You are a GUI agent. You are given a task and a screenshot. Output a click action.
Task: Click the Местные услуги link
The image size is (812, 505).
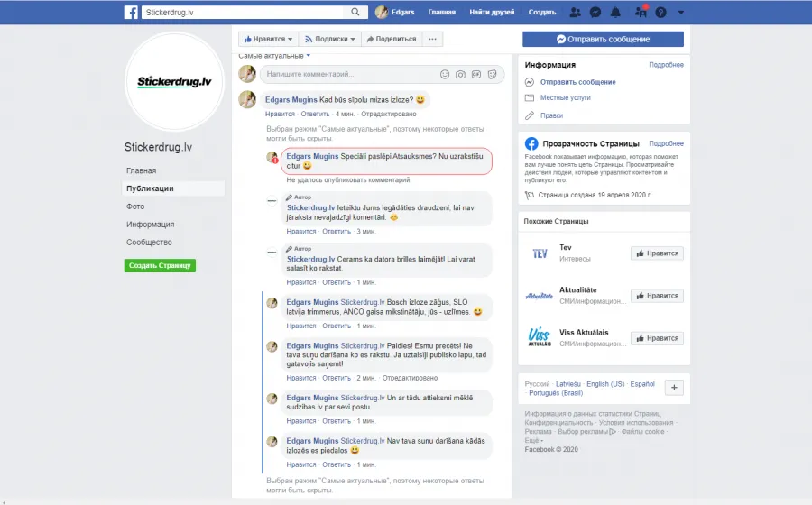(566, 97)
